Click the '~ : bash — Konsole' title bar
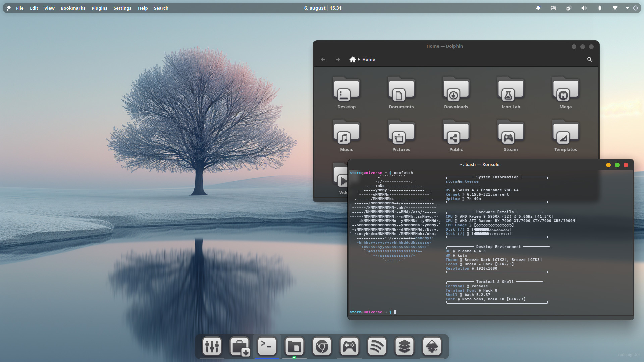This screenshot has height=362, width=644. [479, 165]
